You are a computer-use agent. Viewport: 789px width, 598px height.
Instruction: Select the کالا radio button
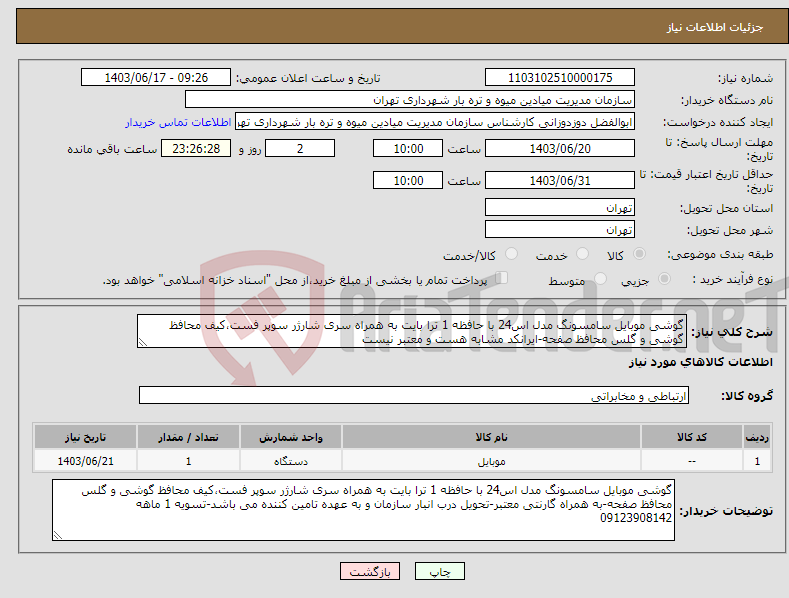click(639, 254)
